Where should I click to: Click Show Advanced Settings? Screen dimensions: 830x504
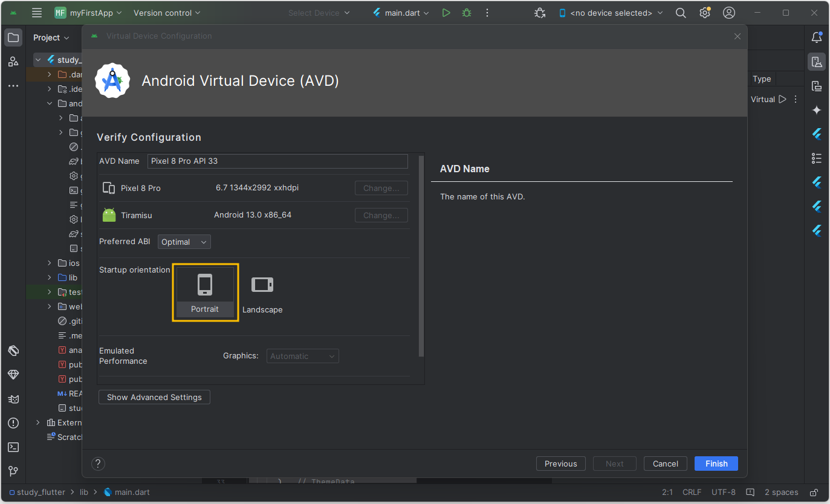154,397
